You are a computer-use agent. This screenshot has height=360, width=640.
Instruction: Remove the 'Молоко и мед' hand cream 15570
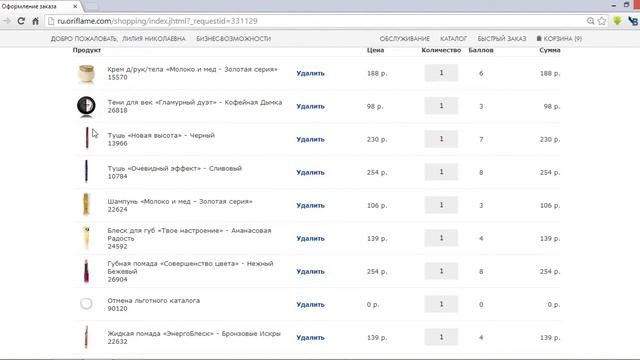click(x=310, y=73)
